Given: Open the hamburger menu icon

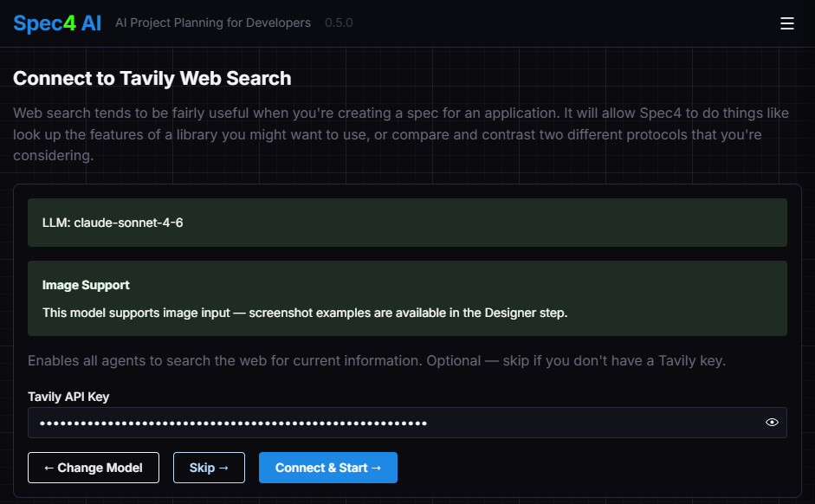Looking at the screenshot, I should [x=787, y=23].
